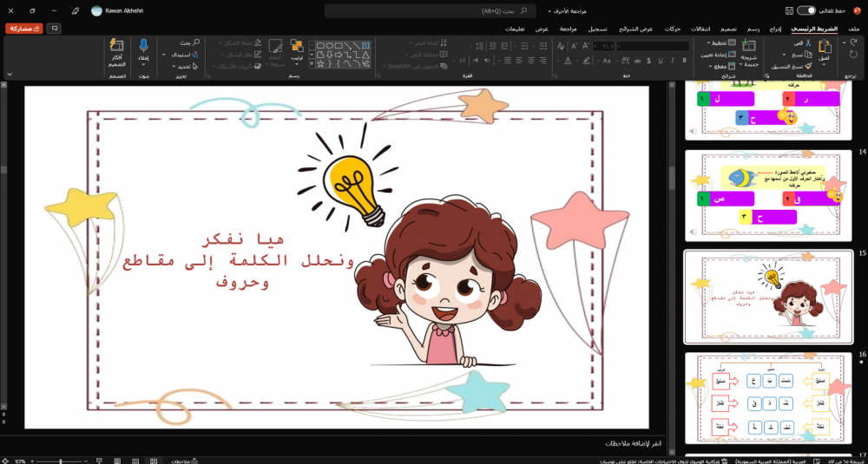The image size is (868, 464).
Task: Open the ملف (File) menu
Action: [854, 29]
